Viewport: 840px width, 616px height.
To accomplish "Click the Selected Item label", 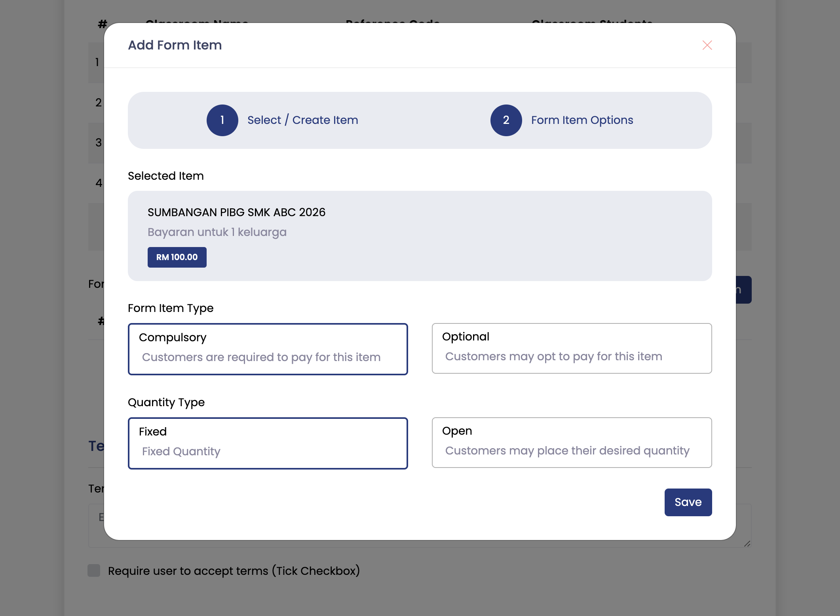I will click(x=166, y=176).
